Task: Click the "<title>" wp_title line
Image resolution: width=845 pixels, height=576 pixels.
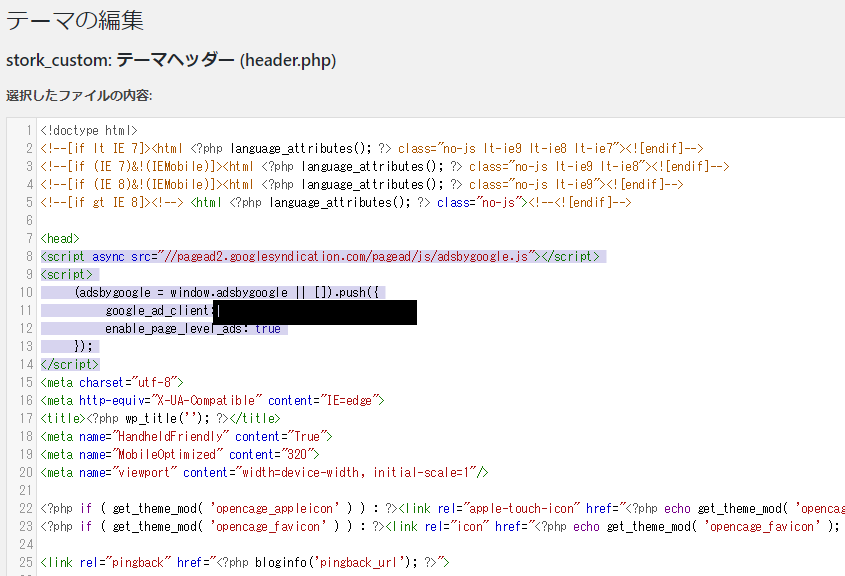Action: click(161, 419)
